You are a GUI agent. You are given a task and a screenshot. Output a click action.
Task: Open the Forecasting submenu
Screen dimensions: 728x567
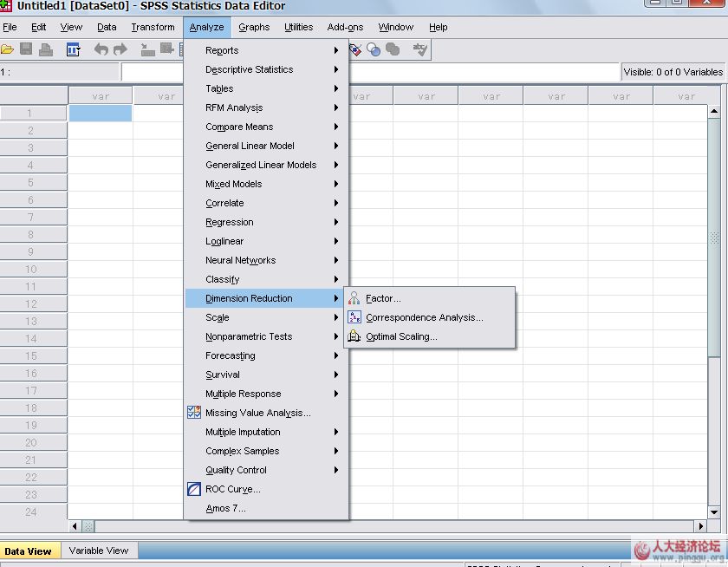(267, 355)
